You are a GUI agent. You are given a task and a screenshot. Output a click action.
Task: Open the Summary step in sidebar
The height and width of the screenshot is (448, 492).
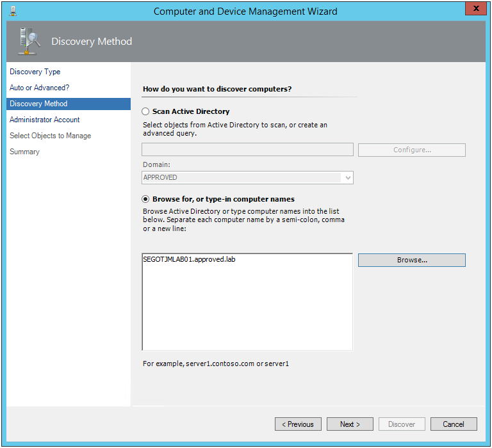pyautogui.click(x=24, y=152)
